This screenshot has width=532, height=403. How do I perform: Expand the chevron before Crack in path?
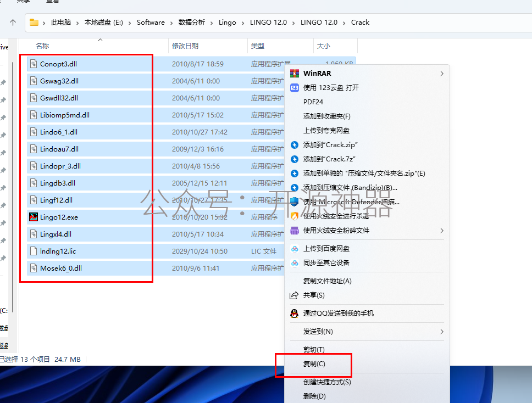click(344, 23)
